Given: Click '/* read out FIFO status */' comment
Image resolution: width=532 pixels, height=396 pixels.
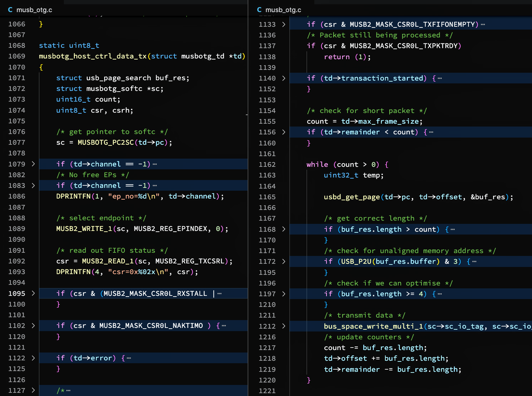Looking at the screenshot, I should (112, 250).
